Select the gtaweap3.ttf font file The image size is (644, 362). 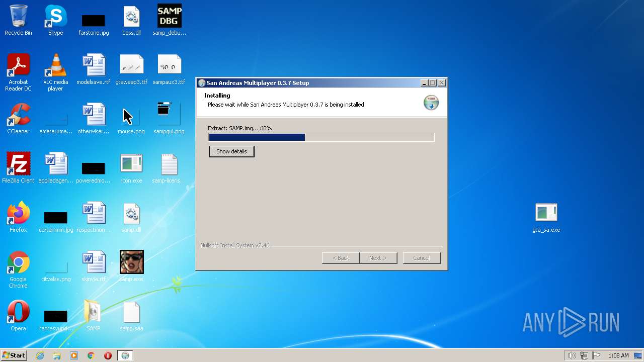[131, 69]
